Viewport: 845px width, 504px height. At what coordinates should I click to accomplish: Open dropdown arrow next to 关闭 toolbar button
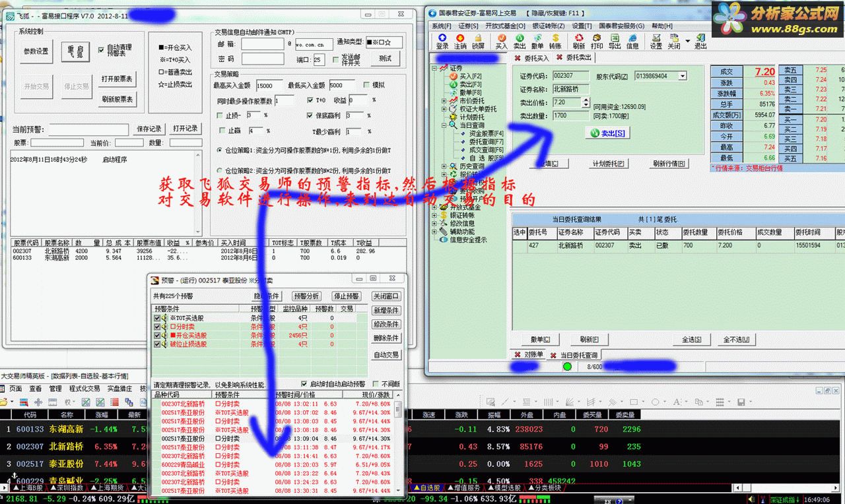coord(687,42)
